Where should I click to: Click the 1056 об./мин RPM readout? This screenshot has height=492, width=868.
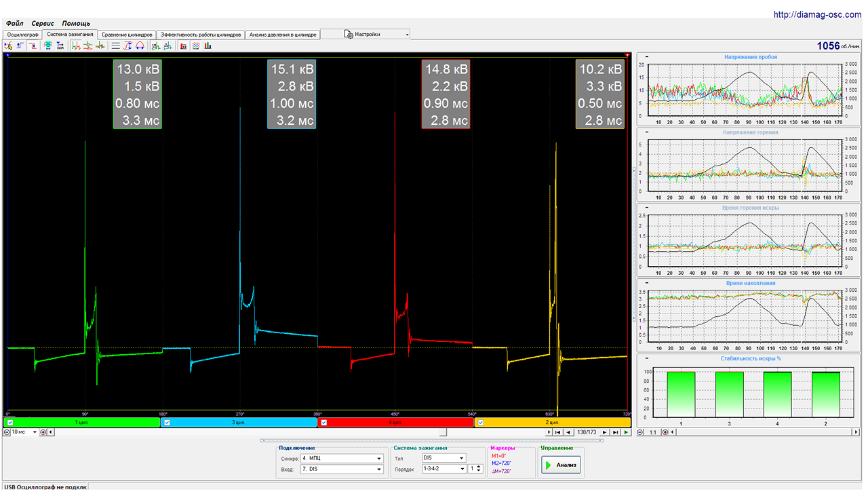point(839,46)
